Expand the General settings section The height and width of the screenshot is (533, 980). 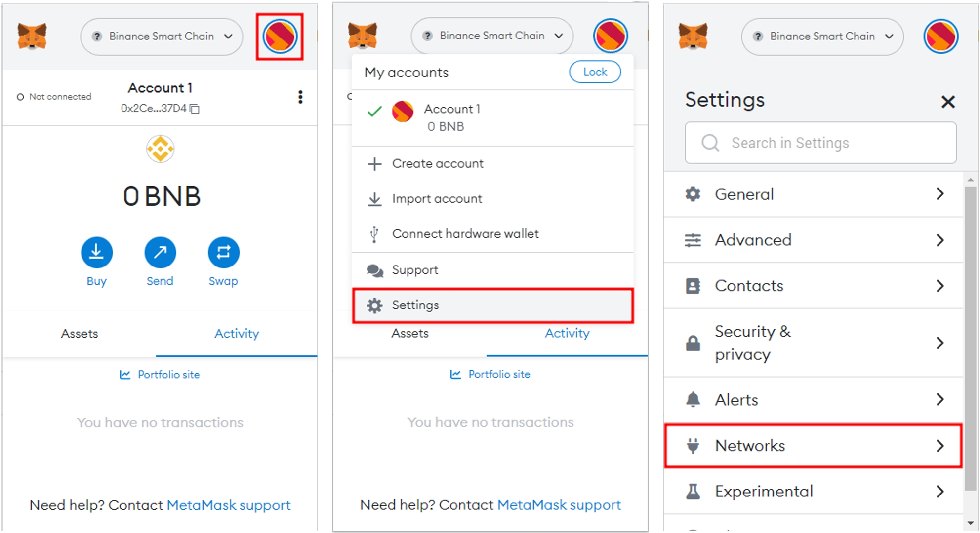coord(813,194)
